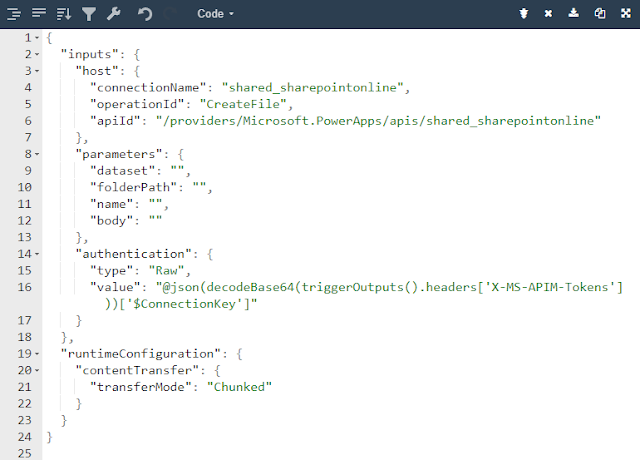Collapse the "authentication" block at line 14

tap(37, 254)
